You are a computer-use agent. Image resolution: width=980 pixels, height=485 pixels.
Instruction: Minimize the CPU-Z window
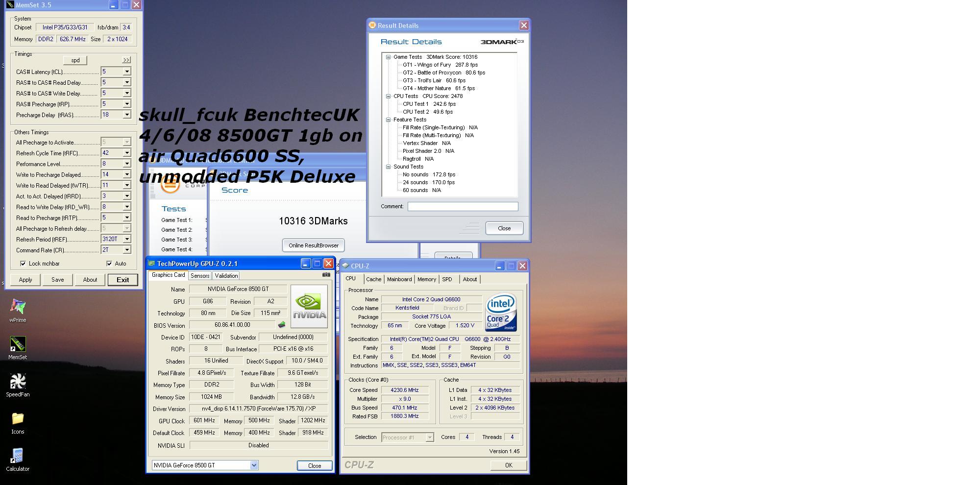(x=499, y=266)
